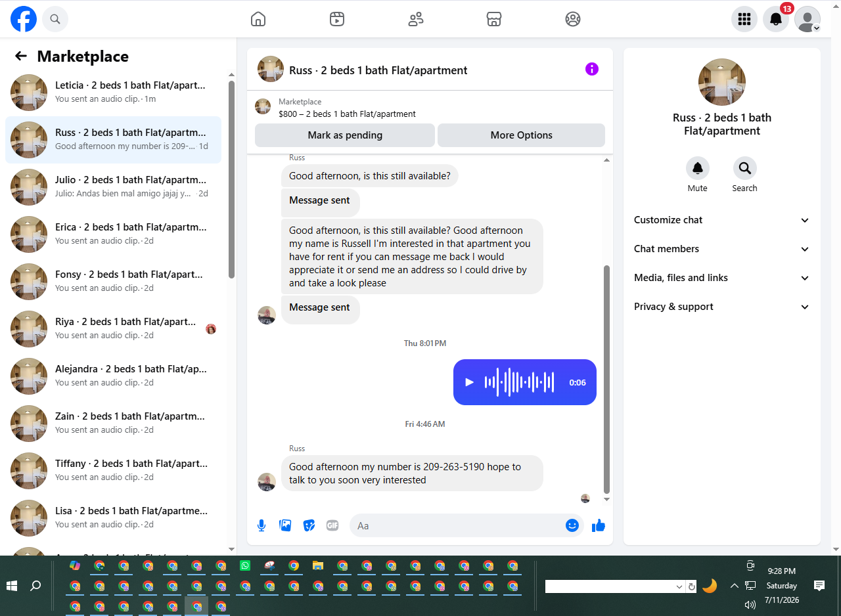Open the taskbar clock and calendar
Screen dimensions: 841x616
[782, 586]
